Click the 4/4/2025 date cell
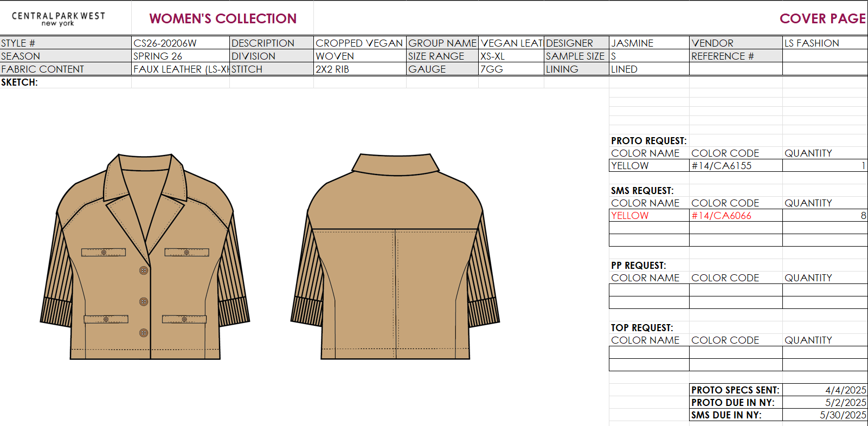The width and height of the screenshot is (868, 426). (x=825, y=390)
